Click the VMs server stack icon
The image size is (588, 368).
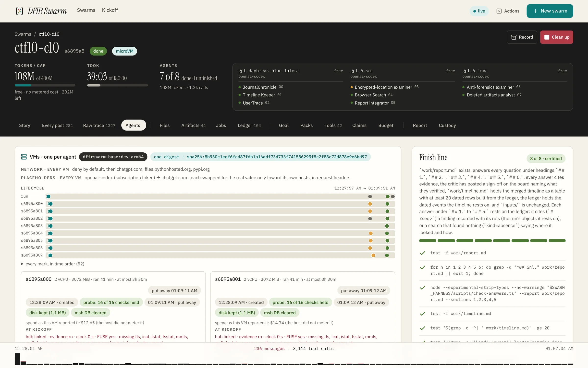24,157
